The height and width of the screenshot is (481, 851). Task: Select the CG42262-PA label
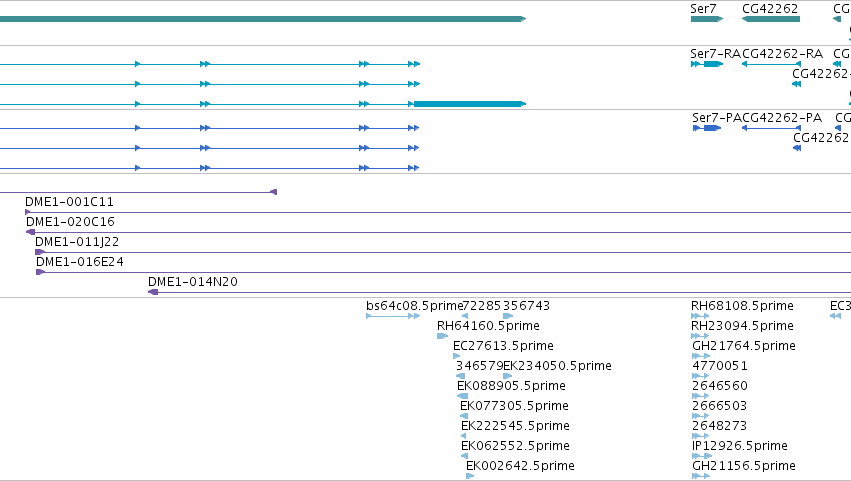[x=782, y=118]
